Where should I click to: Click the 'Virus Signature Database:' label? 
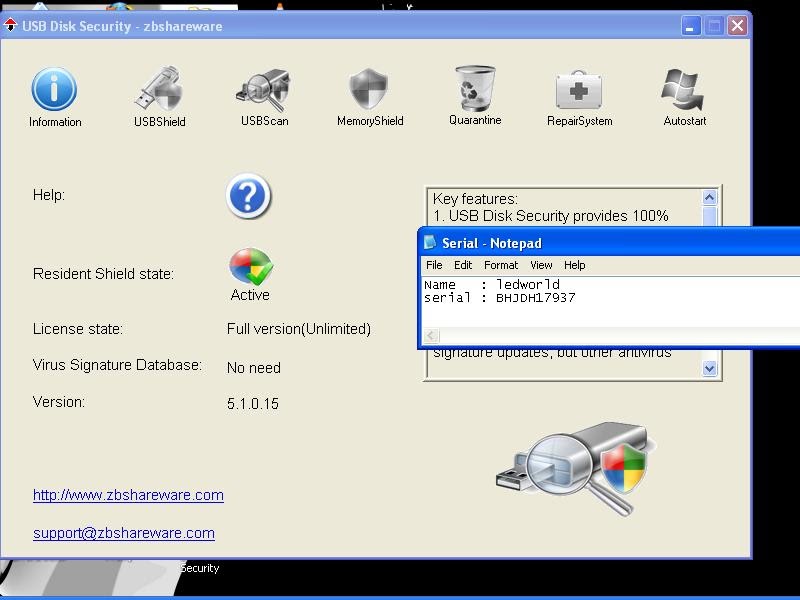click(x=117, y=365)
